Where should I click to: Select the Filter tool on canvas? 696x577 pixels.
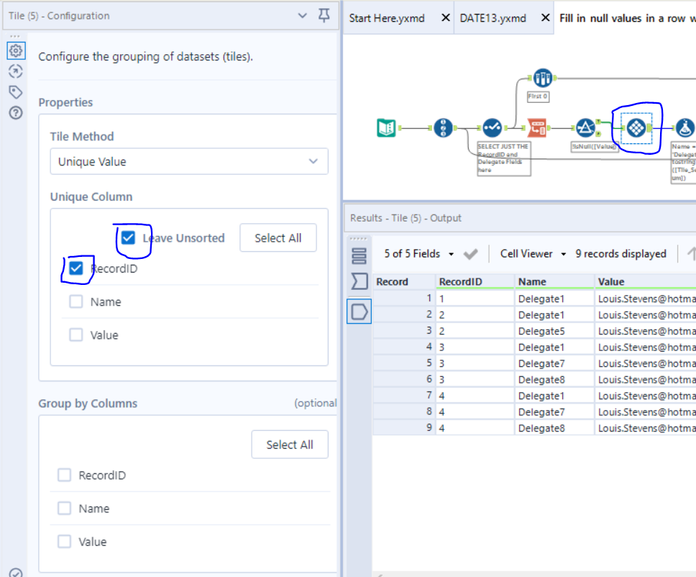tap(585, 128)
